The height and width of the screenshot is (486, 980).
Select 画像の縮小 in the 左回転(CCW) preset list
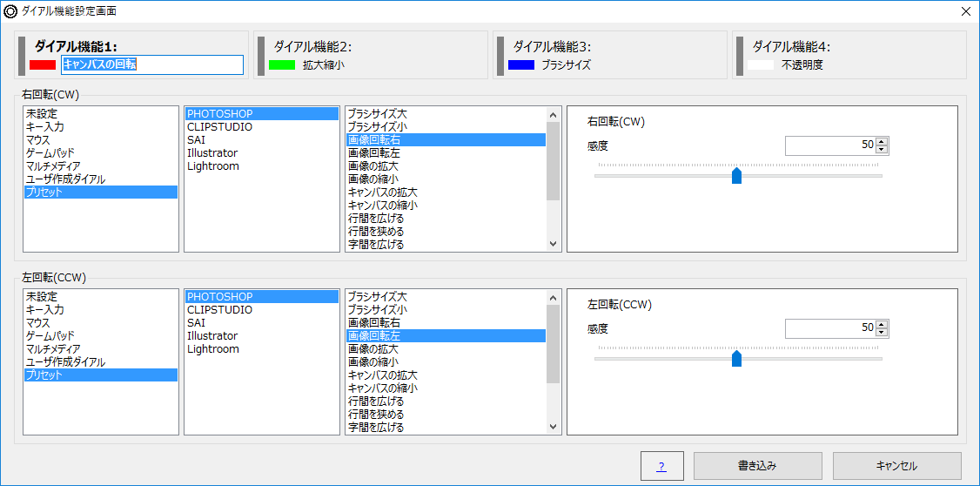pos(446,361)
